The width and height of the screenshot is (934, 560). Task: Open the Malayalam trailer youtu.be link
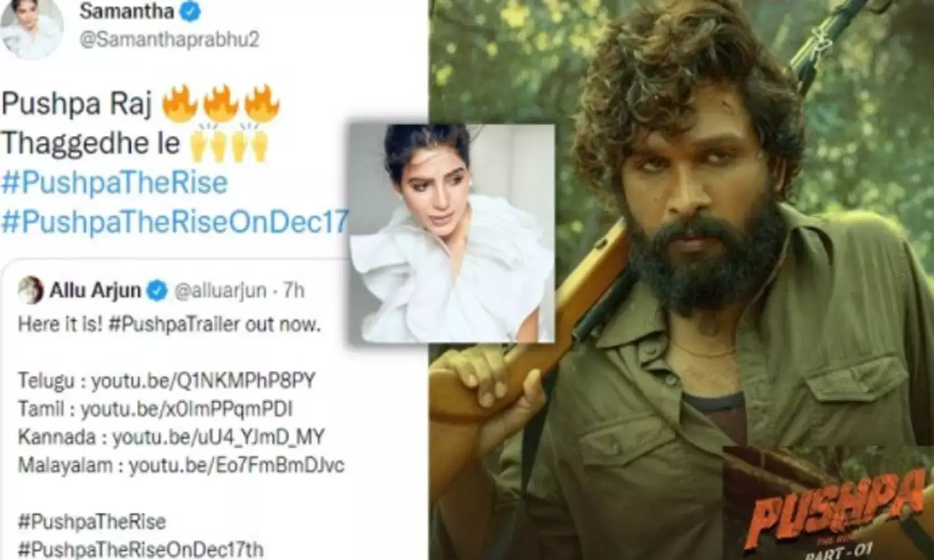(x=237, y=465)
